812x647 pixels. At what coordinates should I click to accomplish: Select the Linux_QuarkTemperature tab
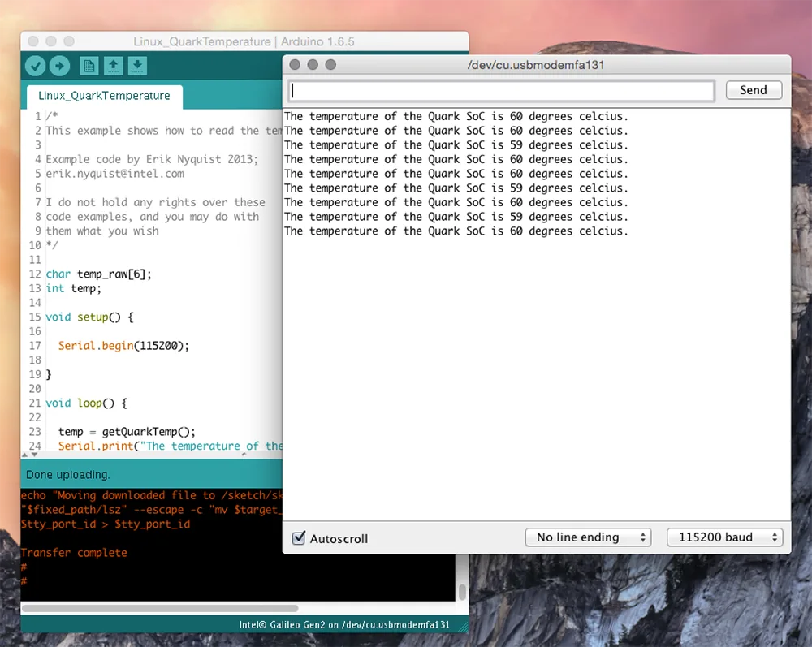pyautogui.click(x=104, y=96)
